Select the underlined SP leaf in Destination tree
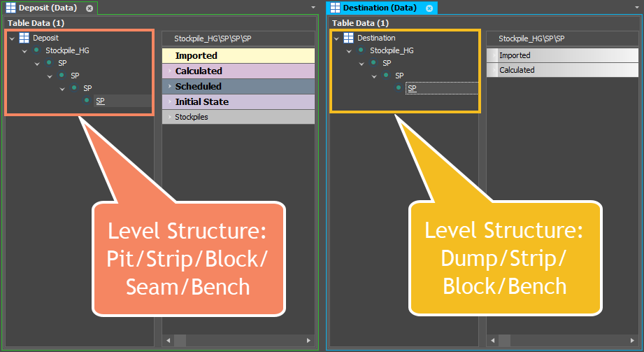The width and height of the screenshot is (644, 352). click(412, 88)
